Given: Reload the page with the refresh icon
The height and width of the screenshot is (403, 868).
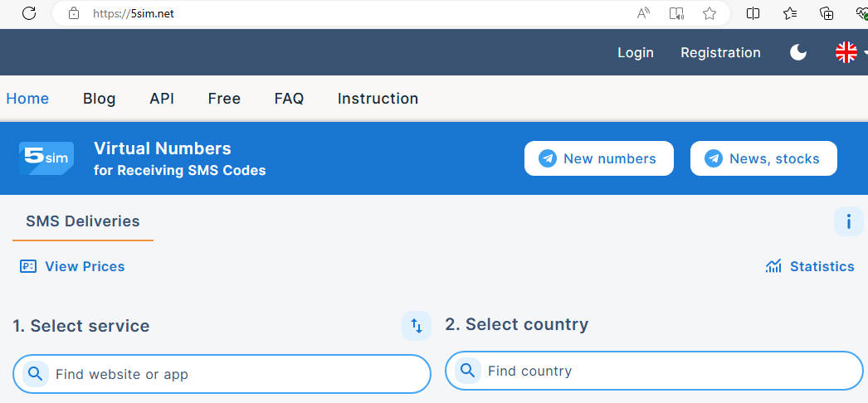Looking at the screenshot, I should point(29,13).
